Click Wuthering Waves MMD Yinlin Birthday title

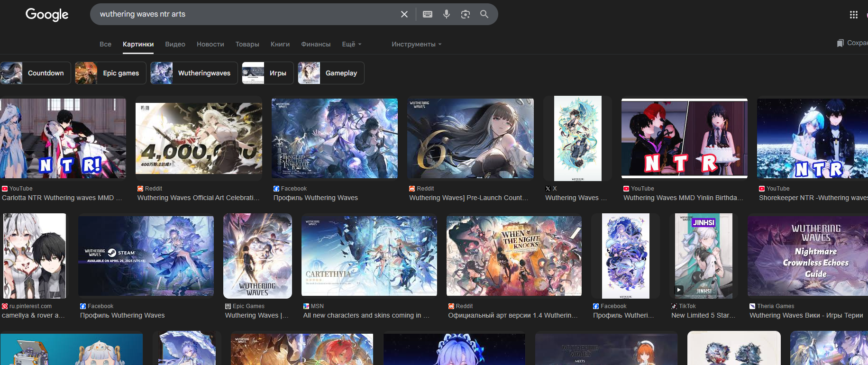pyautogui.click(x=683, y=198)
